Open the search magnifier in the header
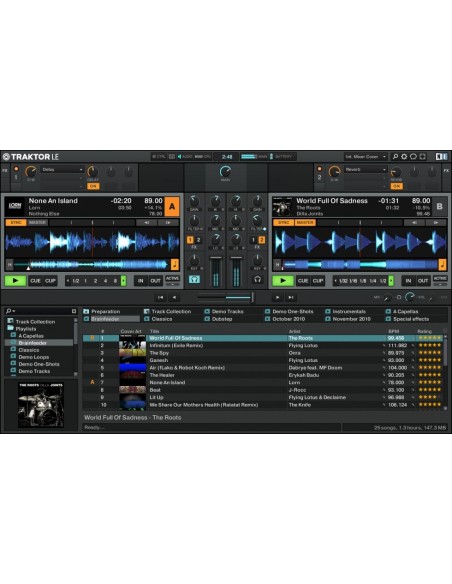Screen dimensions: 452x584 (x=395, y=157)
